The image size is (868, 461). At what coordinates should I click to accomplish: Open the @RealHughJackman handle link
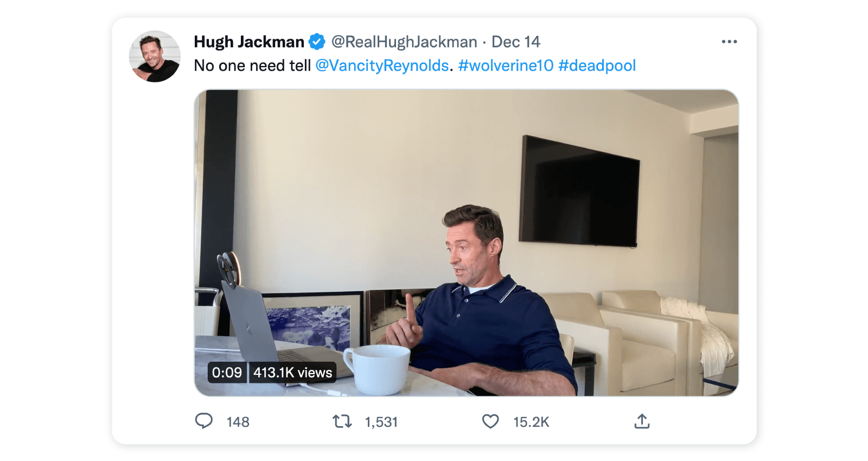tap(404, 42)
